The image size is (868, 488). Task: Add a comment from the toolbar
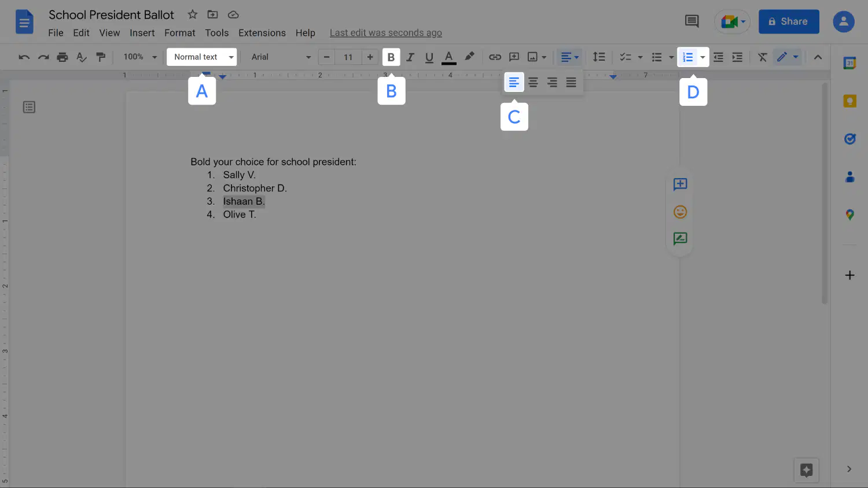[x=514, y=57]
